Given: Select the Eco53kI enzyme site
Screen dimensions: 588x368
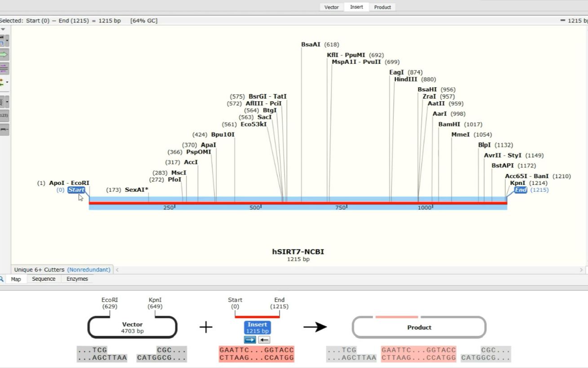Looking at the screenshot, I should 254,124.
